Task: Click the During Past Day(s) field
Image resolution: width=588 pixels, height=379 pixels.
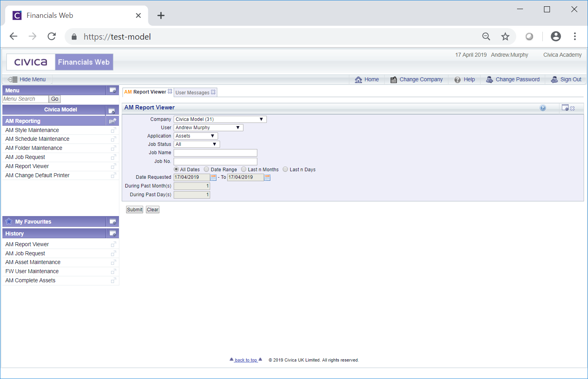Action: [192, 195]
